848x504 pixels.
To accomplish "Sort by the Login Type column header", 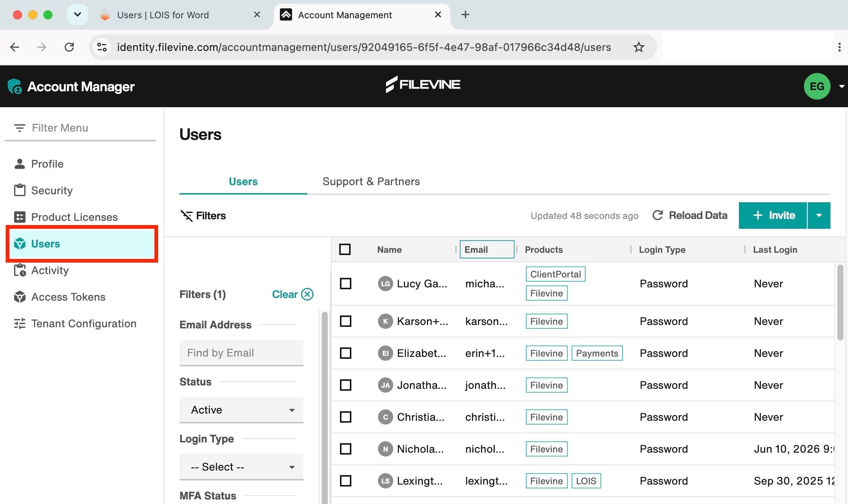I will 662,249.
